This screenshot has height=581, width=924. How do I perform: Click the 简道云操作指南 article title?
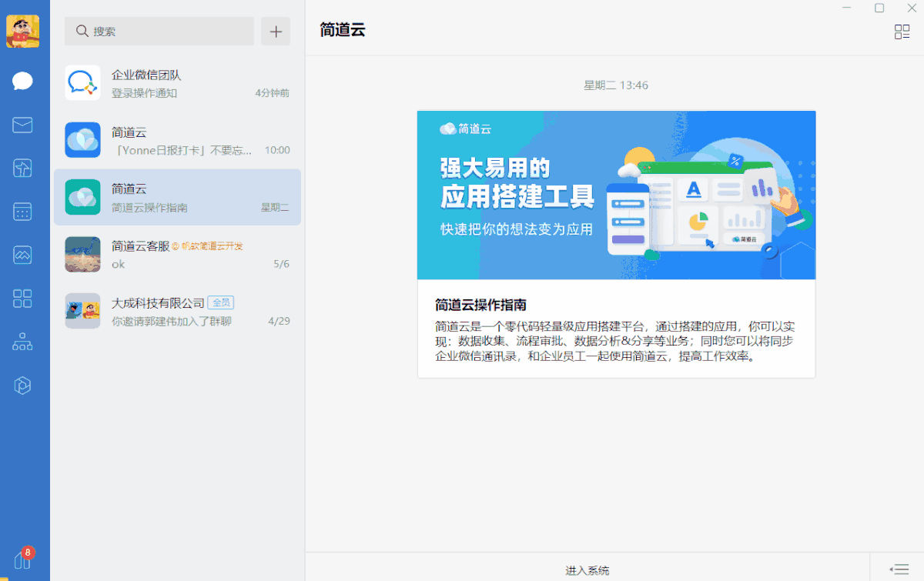coord(480,304)
